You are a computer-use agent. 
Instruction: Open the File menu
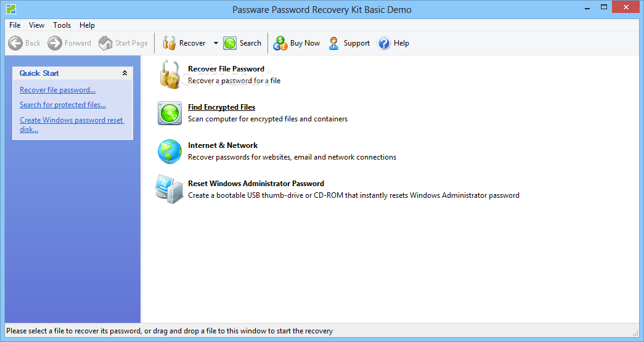pos(15,25)
